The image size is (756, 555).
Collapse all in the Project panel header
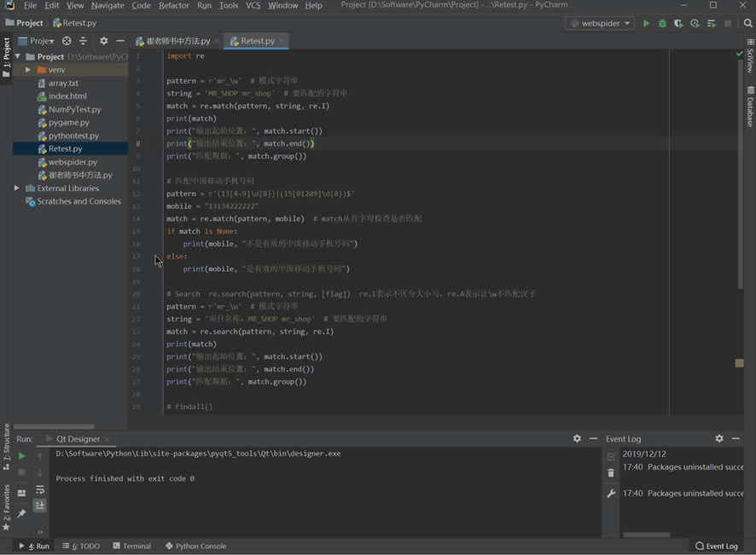point(83,41)
